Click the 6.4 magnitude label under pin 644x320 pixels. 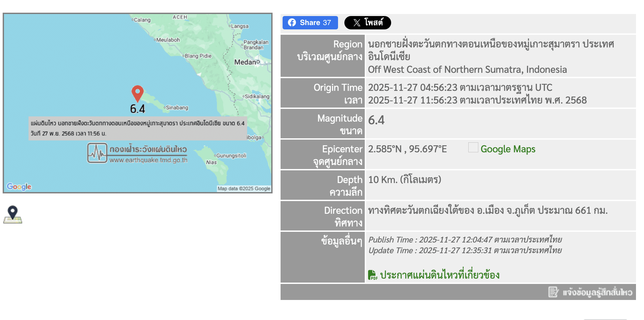138,109
